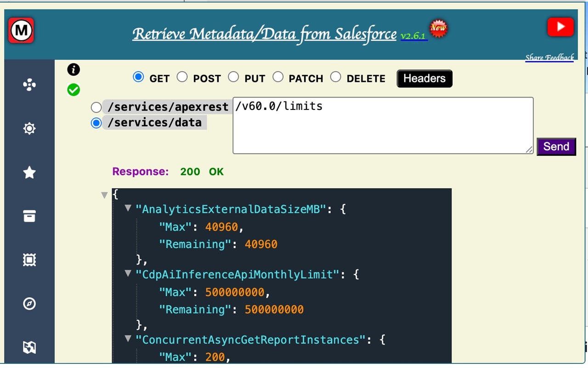The width and height of the screenshot is (588, 368).
Task: Collapse the CdpAiInferenceApiMonthlyLimit node
Action: click(x=128, y=274)
